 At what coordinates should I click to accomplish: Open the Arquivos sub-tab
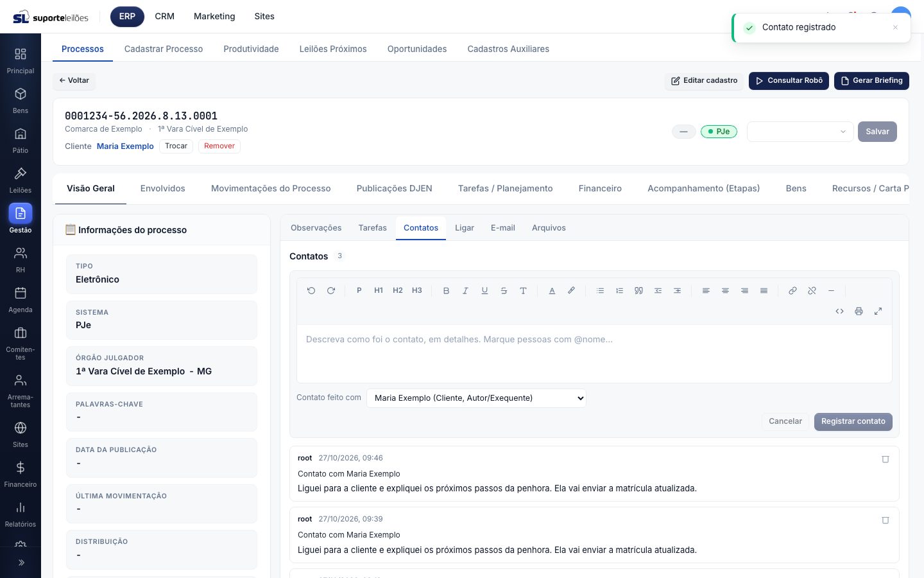coord(549,228)
